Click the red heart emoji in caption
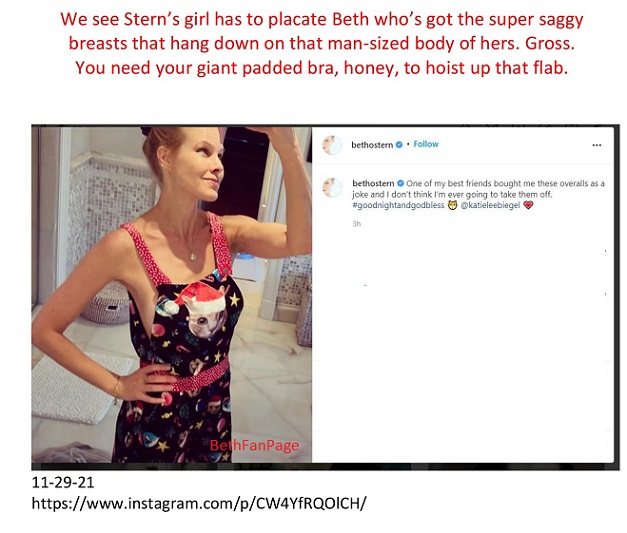Image resolution: width=627 pixels, height=533 pixels. tap(528, 205)
